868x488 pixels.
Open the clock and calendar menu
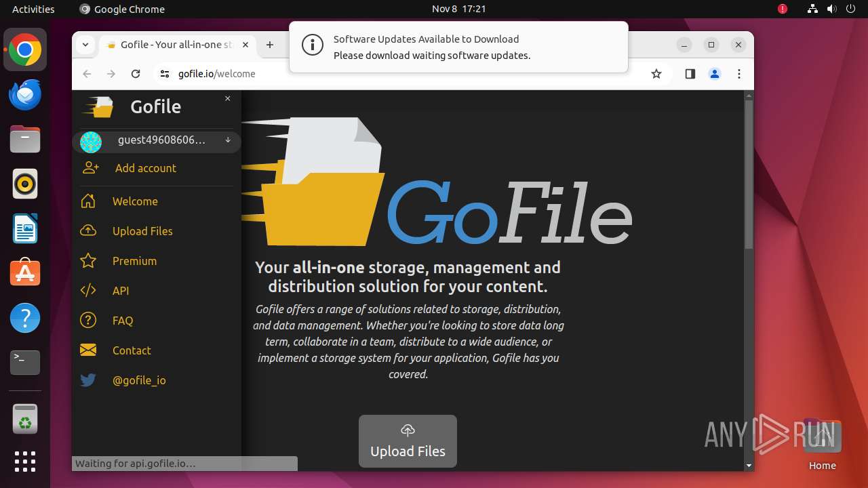458,9
